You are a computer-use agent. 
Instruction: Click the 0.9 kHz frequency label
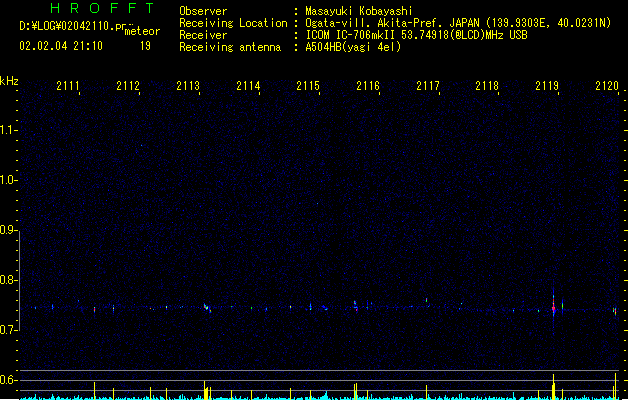coord(8,230)
